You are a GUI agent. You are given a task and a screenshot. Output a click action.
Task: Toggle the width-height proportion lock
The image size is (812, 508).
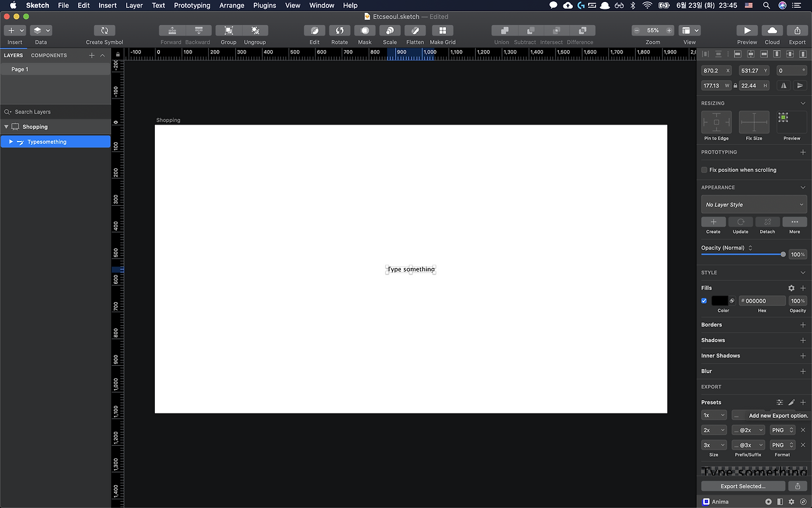tap(735, 86)
